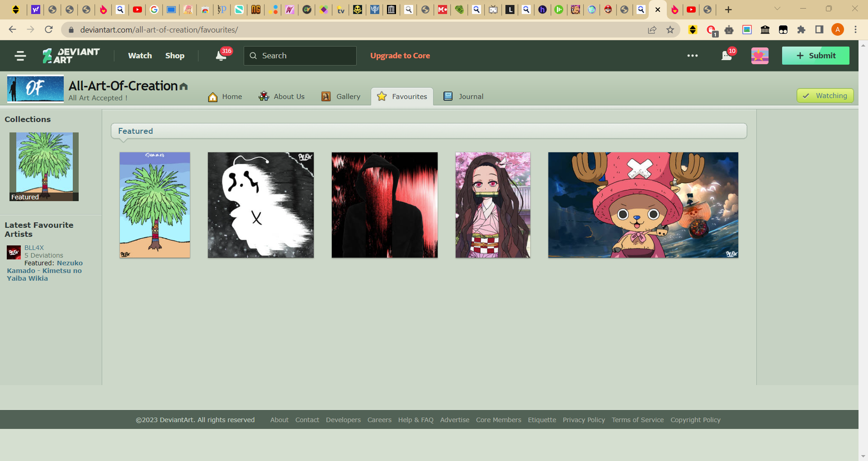The image size is (868, 461).
Task: Click the address bar URL
Action: pyautogui.click(x=159, y=30)
